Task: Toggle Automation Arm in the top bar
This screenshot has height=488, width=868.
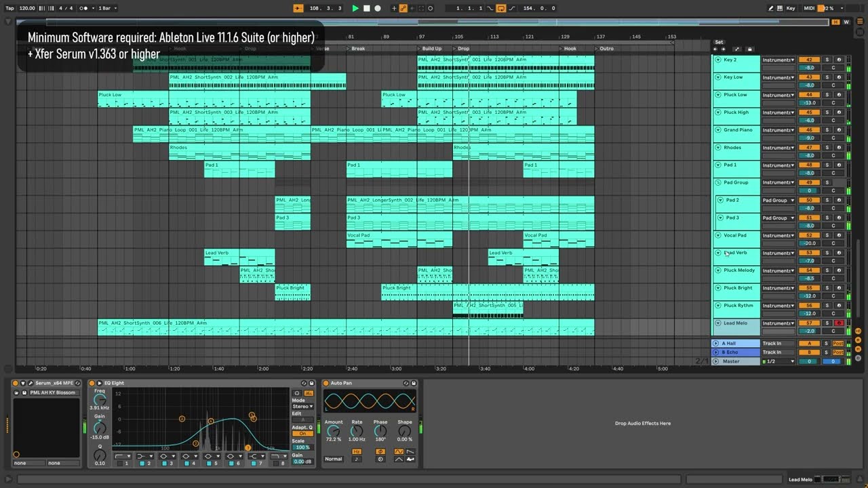Action: 403,8
